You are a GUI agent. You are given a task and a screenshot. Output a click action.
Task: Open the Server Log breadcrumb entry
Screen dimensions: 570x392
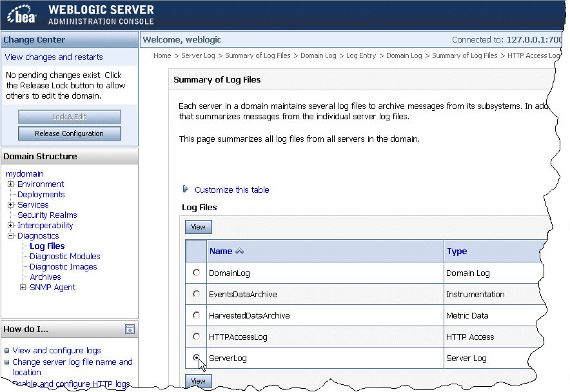coord(198,55)
